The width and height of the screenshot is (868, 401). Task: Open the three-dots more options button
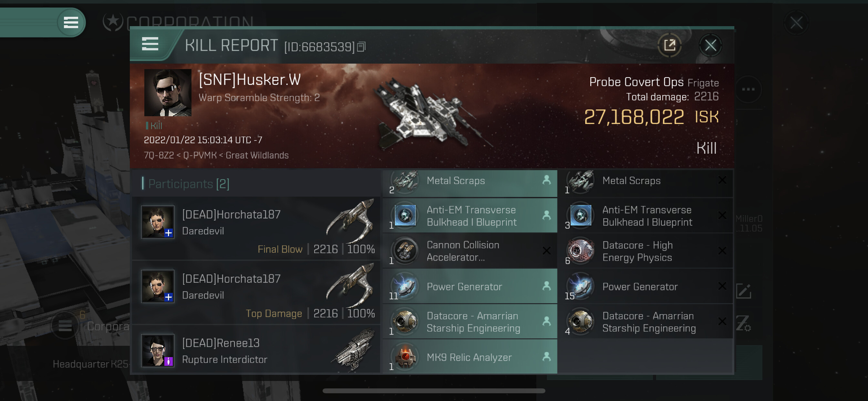748,89
